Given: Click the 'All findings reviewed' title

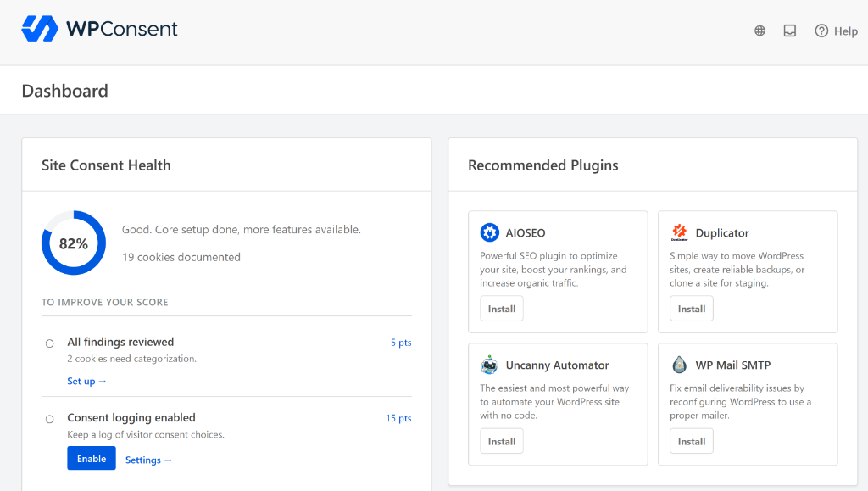Looking at the screenshot, I should click(120, 342).
